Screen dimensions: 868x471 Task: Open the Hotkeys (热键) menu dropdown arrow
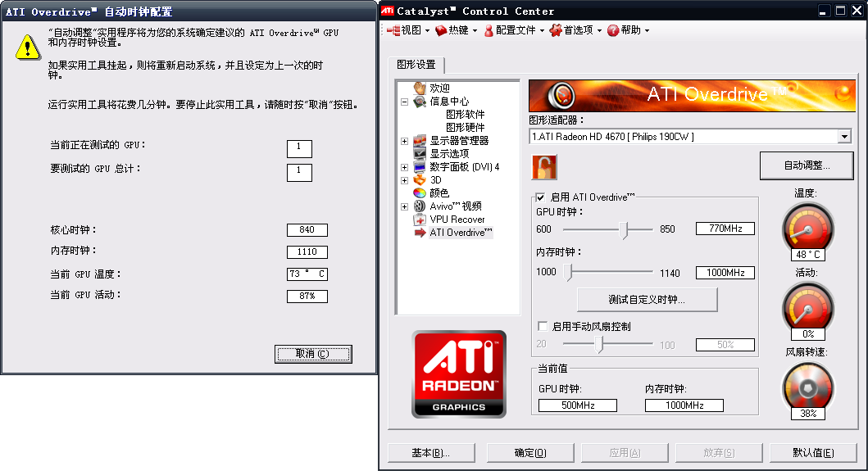pyautogui.click(x=475, y=31)
